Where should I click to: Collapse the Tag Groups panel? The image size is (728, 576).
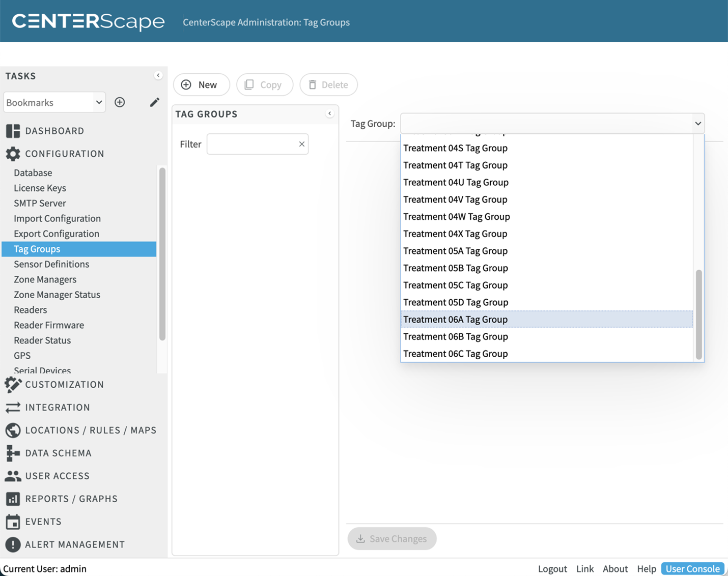pos(329,113)
